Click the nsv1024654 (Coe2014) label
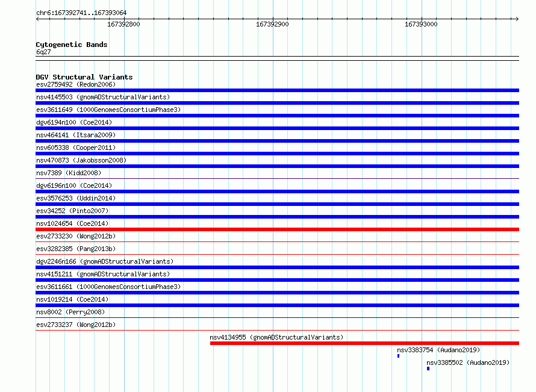Image resolution: width=536 pixels, height=392 pixels. pyautogui.click(x=72, y=223)
